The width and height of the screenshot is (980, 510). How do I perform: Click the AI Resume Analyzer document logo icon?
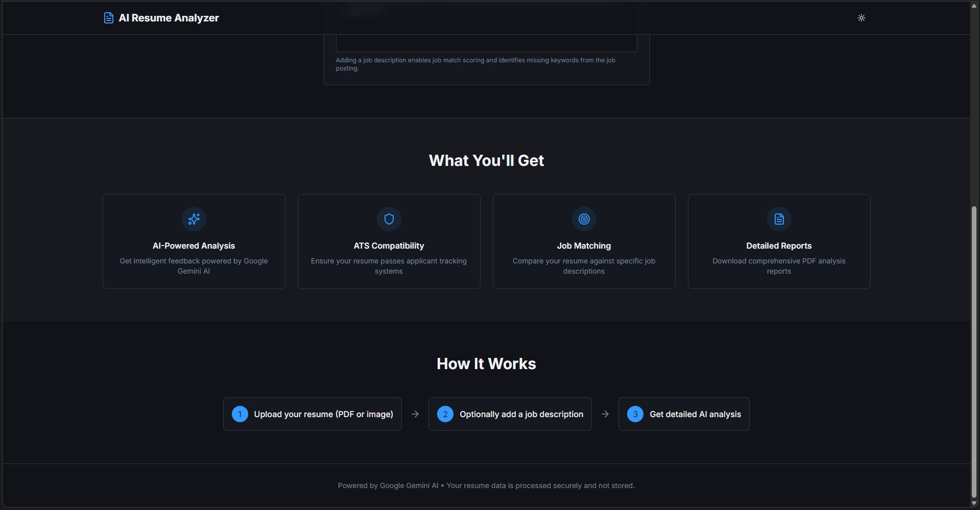pyautogui.click(x=109, y=17)
